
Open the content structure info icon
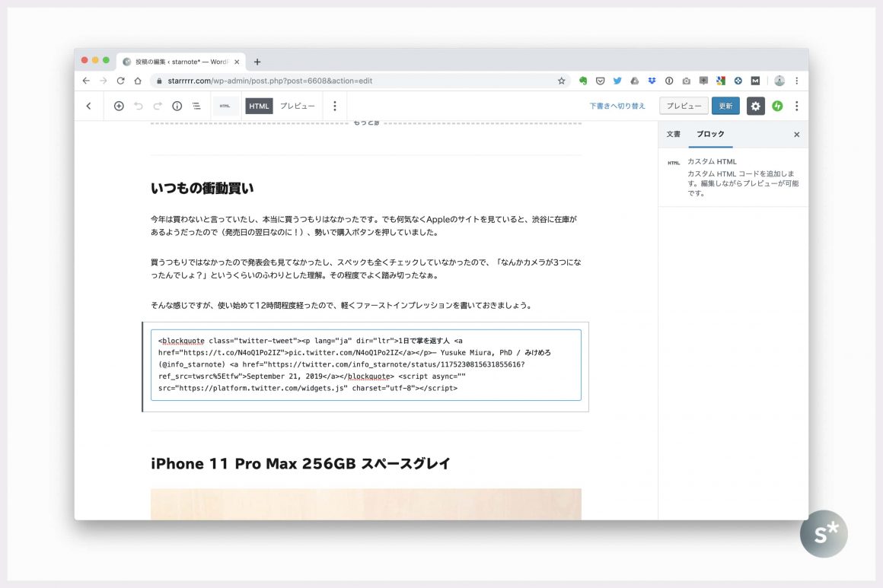pos(177,106)
